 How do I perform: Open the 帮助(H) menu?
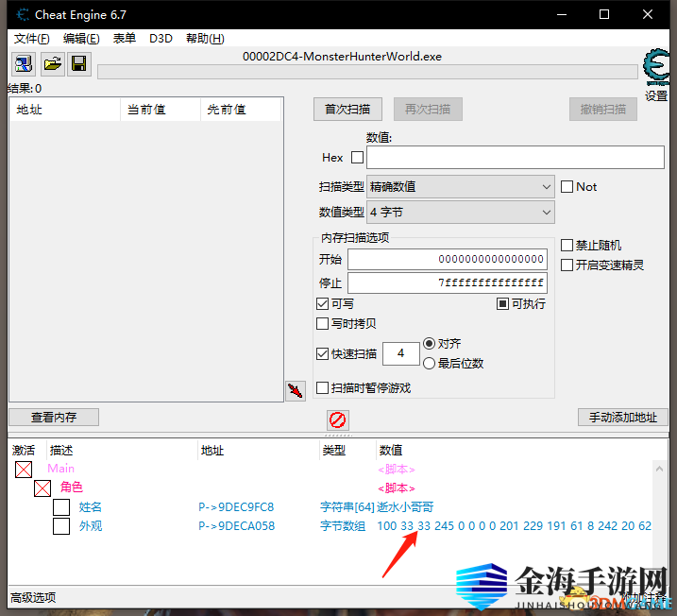[205, 39]
